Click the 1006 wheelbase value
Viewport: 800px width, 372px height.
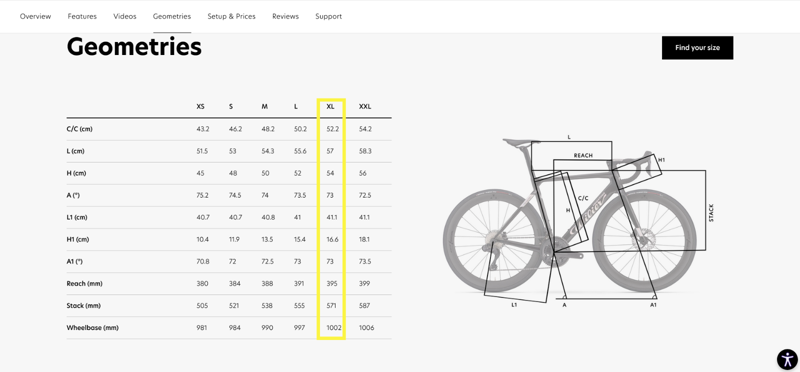366,328
